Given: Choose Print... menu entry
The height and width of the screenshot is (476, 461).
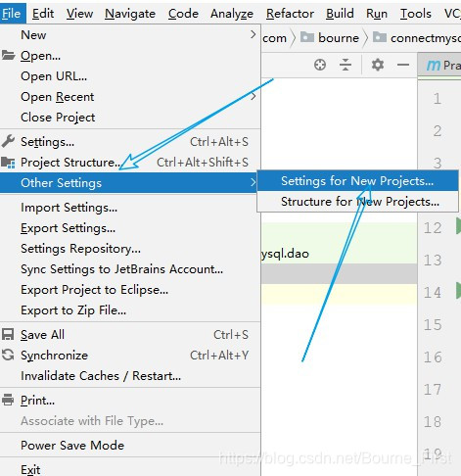Looking at the screenshot, I should click(130, 401).
